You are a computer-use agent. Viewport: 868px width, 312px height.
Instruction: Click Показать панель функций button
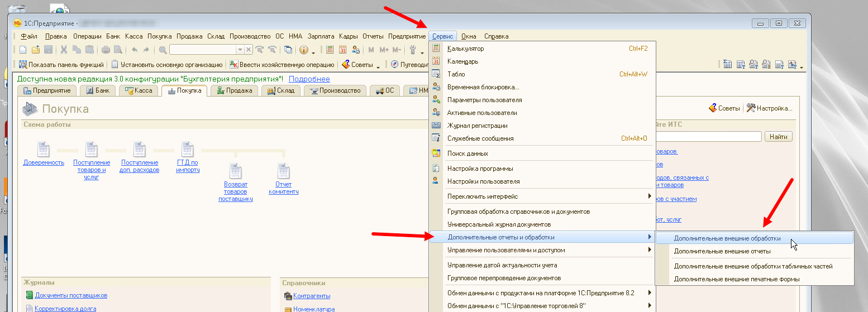61,65
